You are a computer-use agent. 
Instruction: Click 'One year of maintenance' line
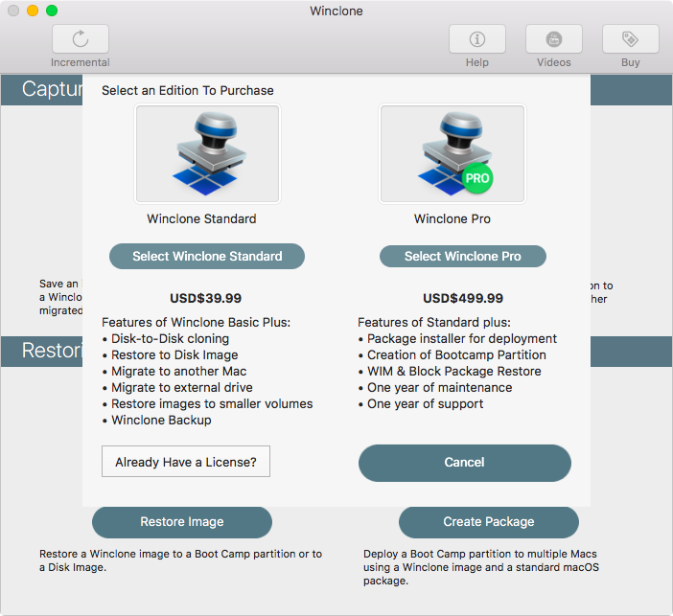click(x=439, y=388)
